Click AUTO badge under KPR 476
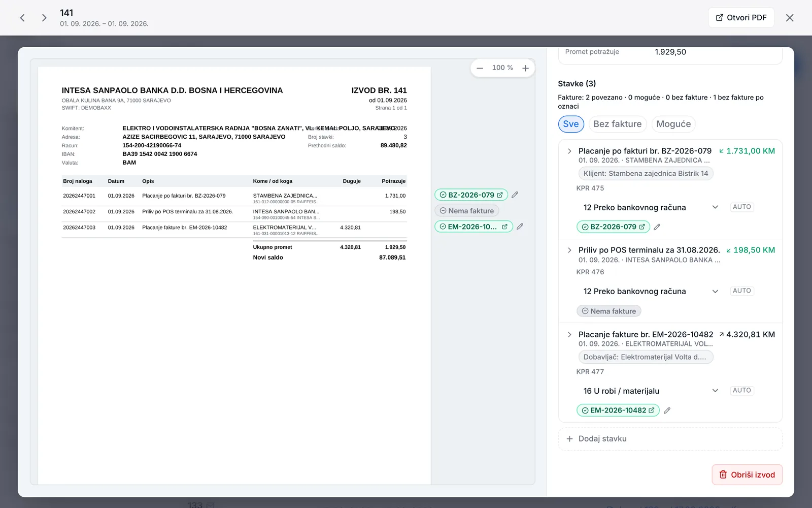This screenshot has width=812, height=508. coord(742,291)
